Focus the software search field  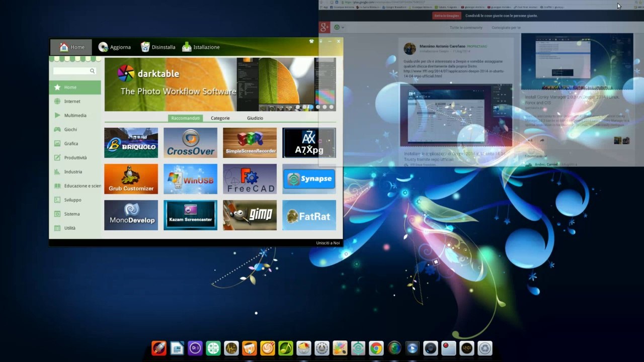[x=74, y=71]
